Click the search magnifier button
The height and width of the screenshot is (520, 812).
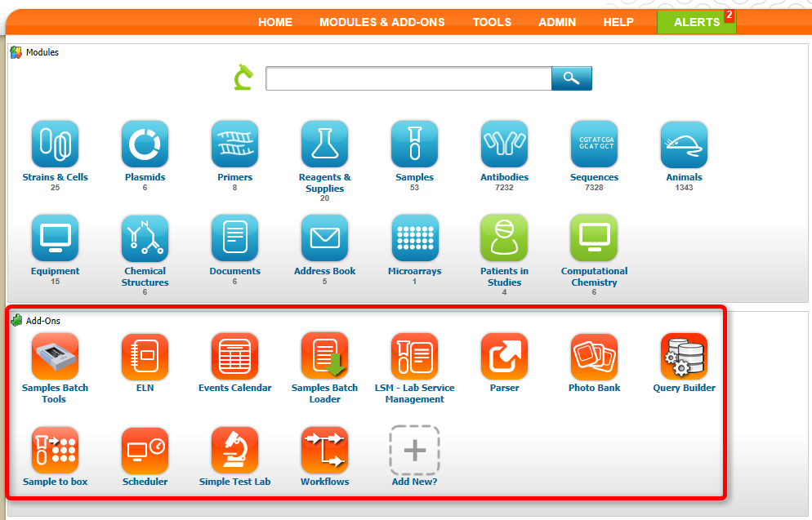click(x=572, y=78)
